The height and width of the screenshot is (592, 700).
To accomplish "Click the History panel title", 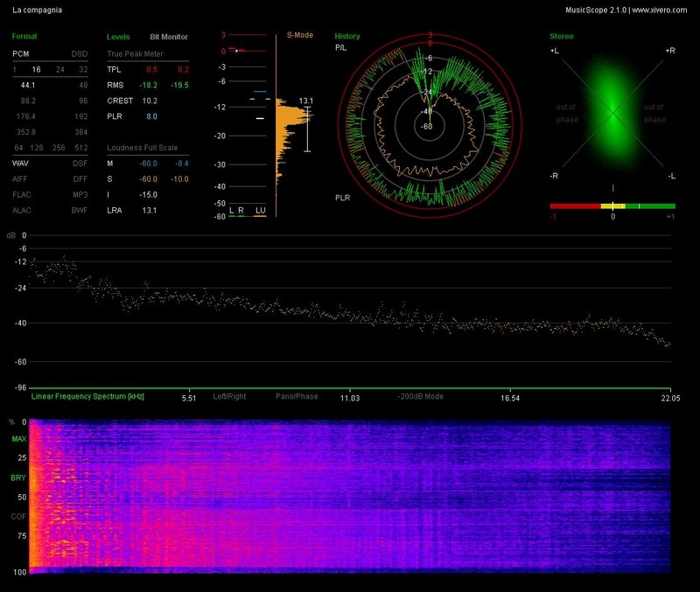I will (x=347, y=36).
